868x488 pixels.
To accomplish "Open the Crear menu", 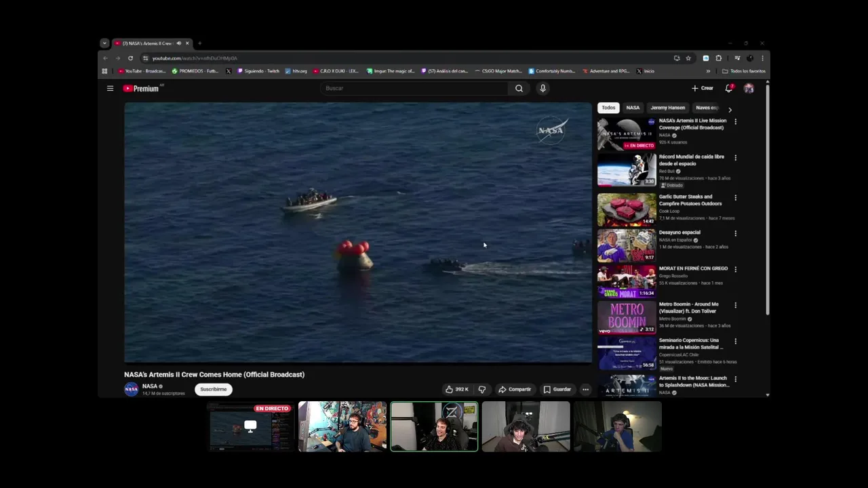I will [x=703, y=88].
